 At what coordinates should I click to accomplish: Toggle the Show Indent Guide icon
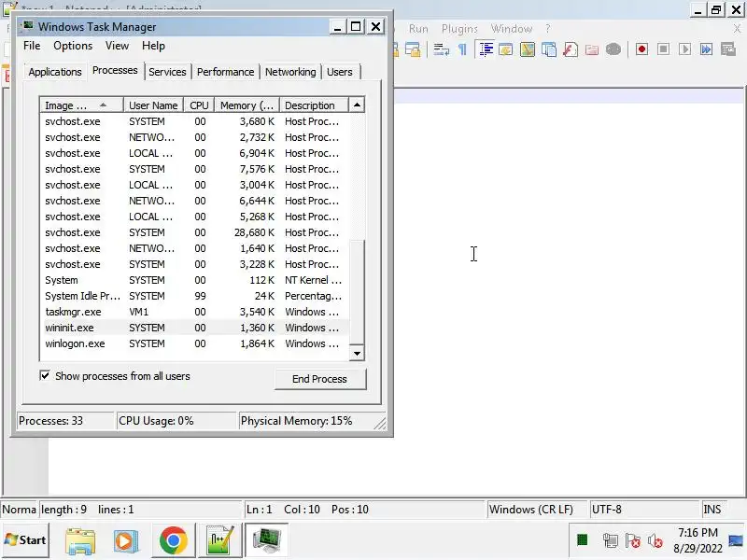point(486,49)
